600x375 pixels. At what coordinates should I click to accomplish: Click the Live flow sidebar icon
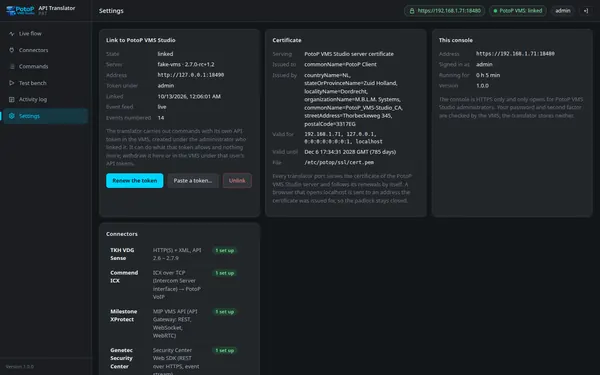11,34
